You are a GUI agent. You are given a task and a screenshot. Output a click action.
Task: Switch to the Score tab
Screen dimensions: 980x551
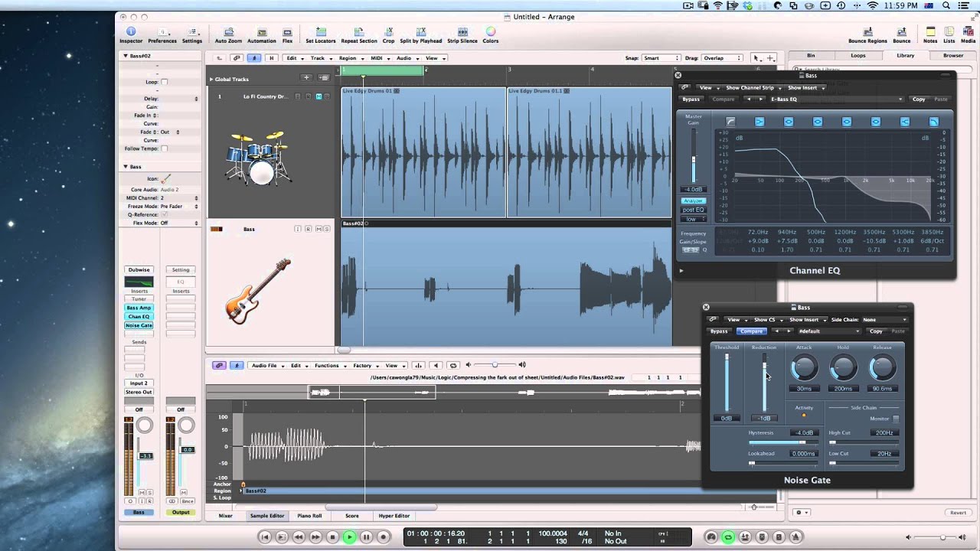tap(352, 516)
